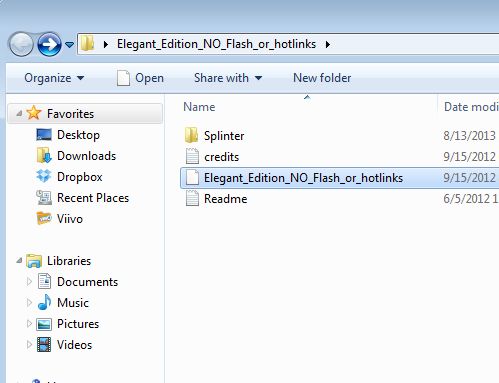The image size is (499, 383).
Task: Click the Favorites star icon
Action: pyautogui.click(x=34, y=113)
